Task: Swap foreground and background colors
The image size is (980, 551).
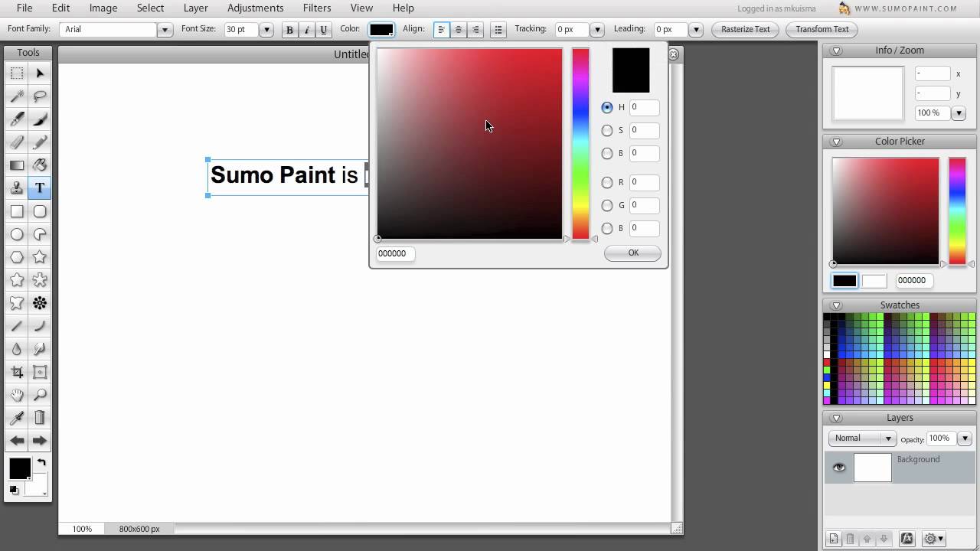Action: tap(41, 462)
